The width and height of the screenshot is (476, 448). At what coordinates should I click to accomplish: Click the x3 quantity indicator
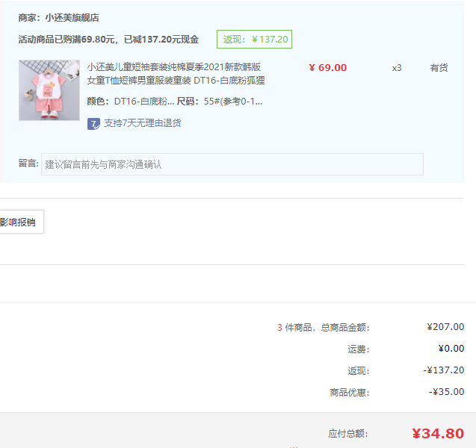(x=397, y=68)
